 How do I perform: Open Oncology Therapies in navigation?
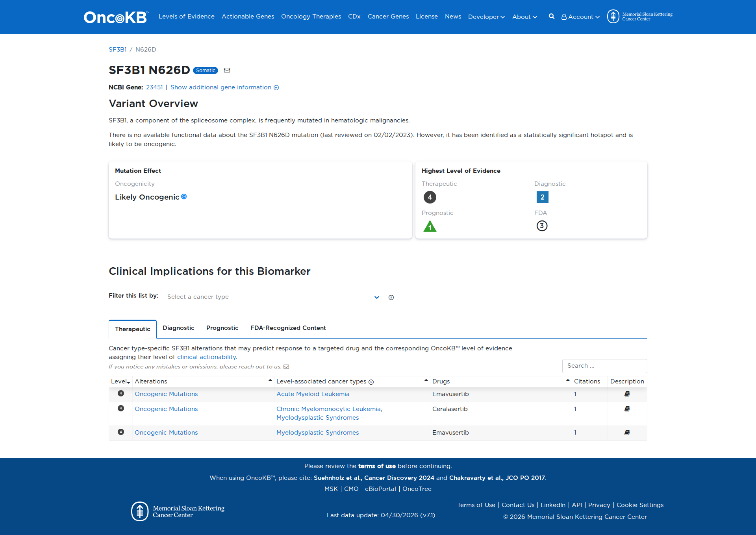(x=311, y=17)
